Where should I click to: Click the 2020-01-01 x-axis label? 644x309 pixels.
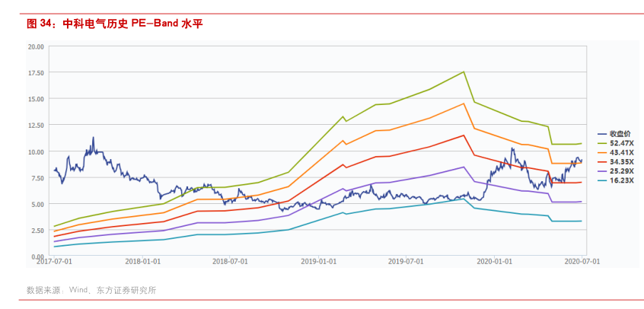495,261
